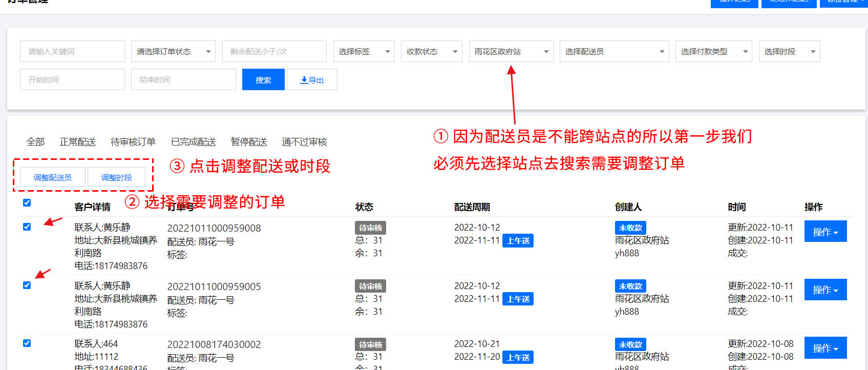This screenshot has height=370, width=868.
Task: Click 上午送 tag on order 20221011000959005
Action: [518, 299]
